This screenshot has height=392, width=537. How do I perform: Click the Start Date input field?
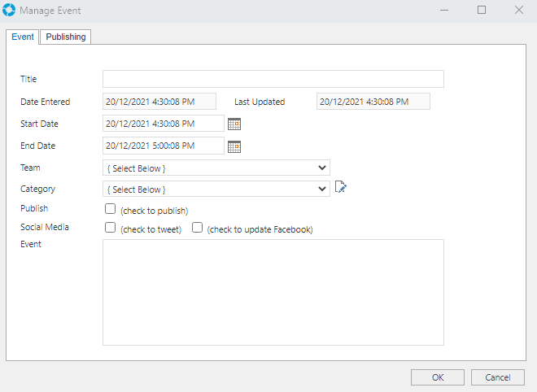click(x=163, y=124)
